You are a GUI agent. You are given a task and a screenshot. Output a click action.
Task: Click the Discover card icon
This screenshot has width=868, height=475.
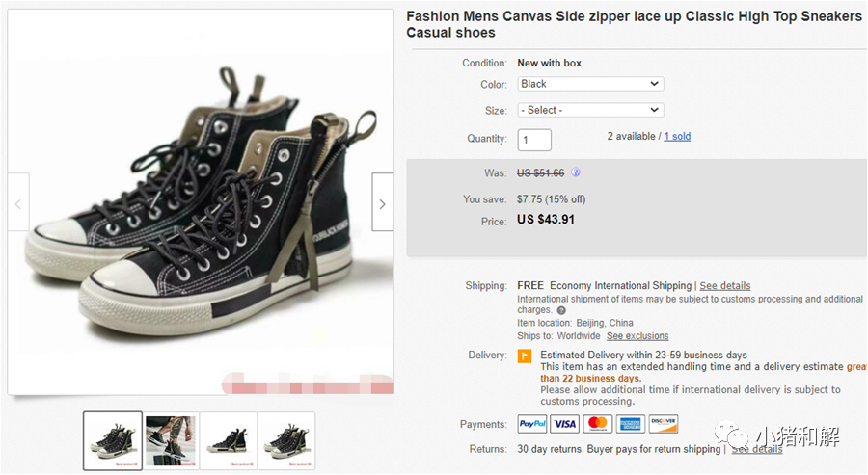tap(664, 424)
